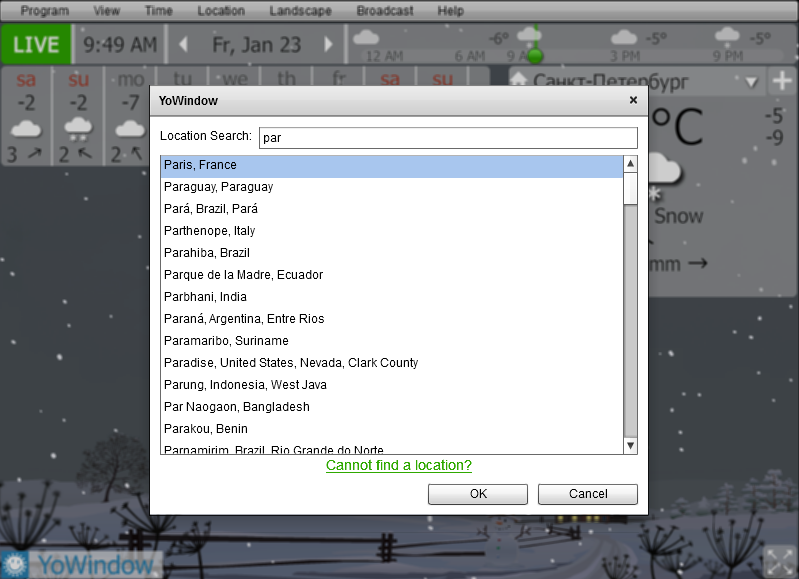Click the results list scroll down arrow

coord(630,445)
